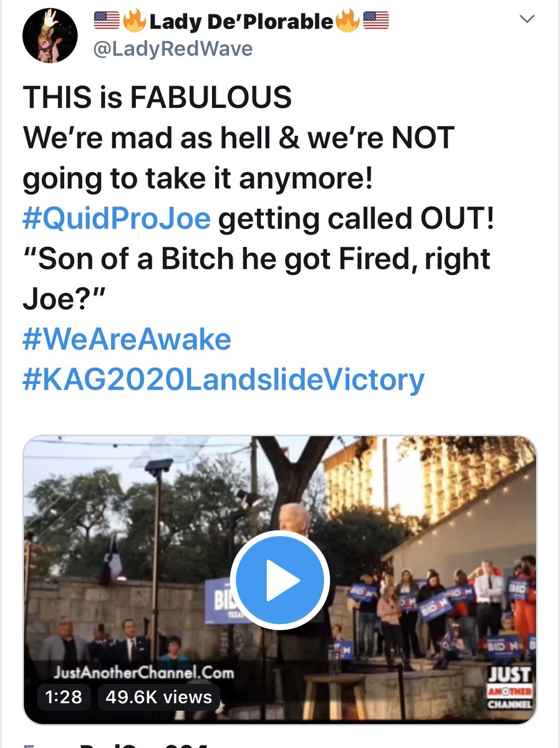The width and height of the screenshot is (560, 748).
Task: Tap the "THIS is FABULOUS" tweet text
Action: coord(157,98)
